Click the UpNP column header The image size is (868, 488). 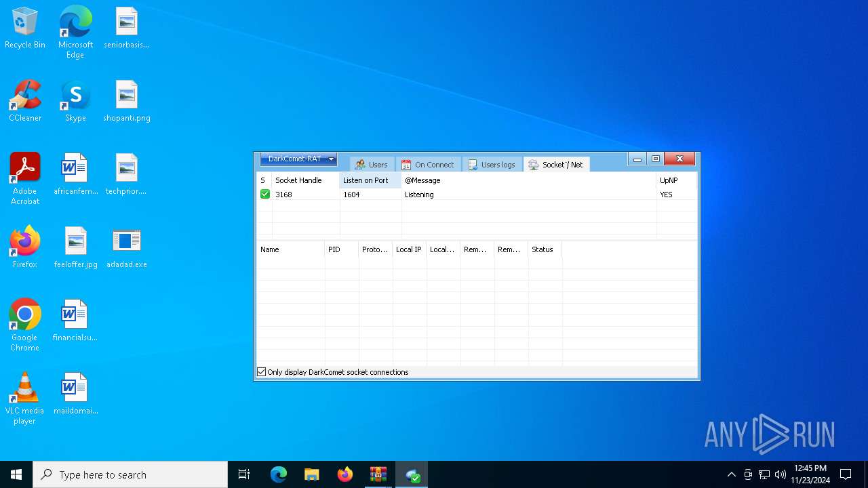click(x=677, y=180)
